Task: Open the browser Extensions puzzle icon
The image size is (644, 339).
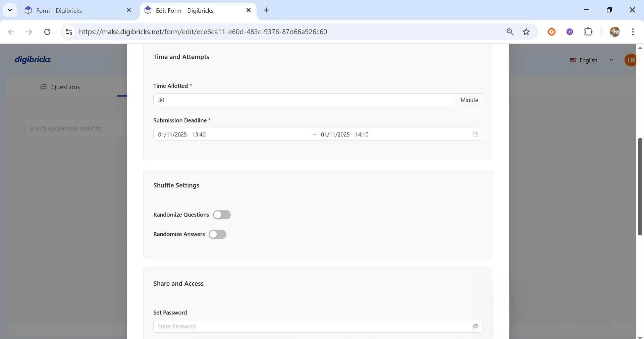Action: click(x=588, y=32)
